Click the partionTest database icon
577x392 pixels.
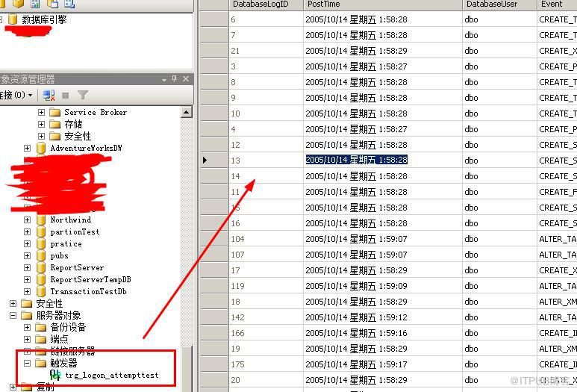pyautogui.click(x=41, y=232)
